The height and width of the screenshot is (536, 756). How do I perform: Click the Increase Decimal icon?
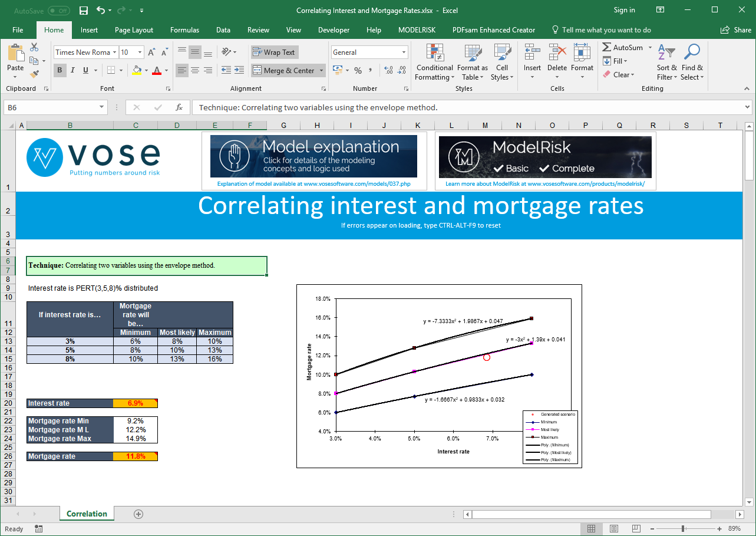tap(387, 70)
